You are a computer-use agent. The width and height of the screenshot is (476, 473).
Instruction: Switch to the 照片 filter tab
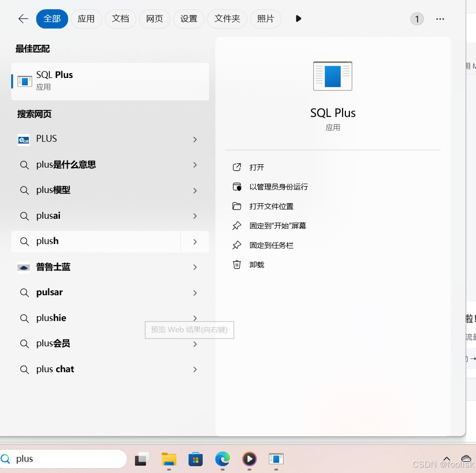[266, 19]
